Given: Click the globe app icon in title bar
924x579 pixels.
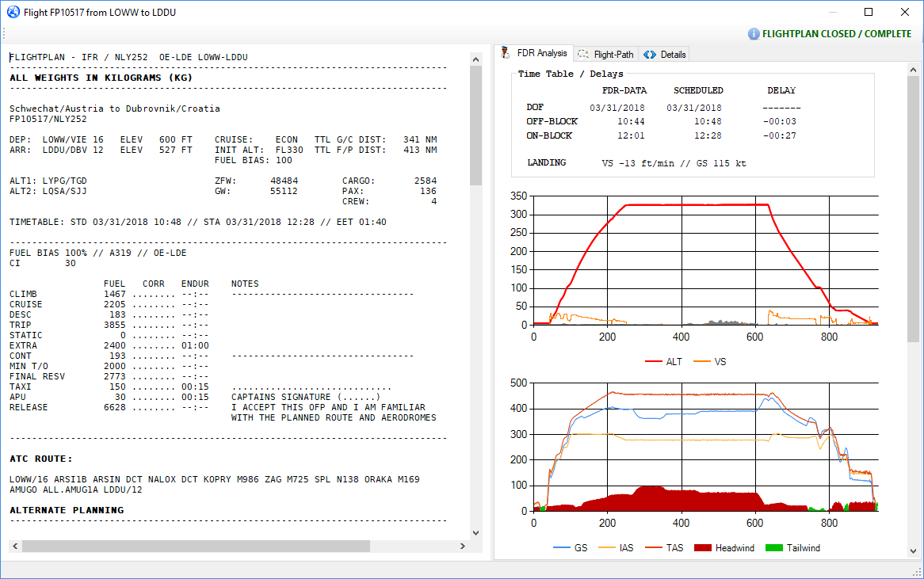Looking at the screenshot, I should (x=13, y=12).
